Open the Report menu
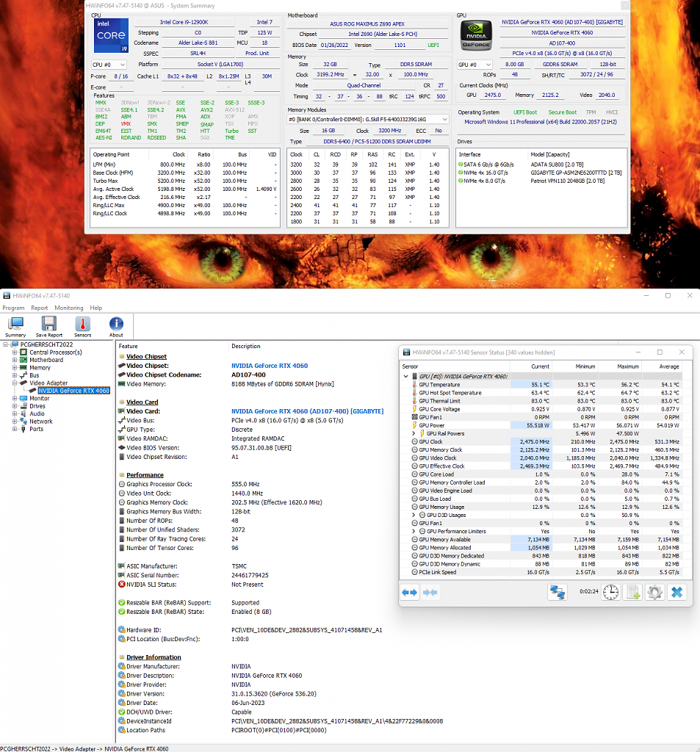The image size is (700, 752). coord(40,308)
